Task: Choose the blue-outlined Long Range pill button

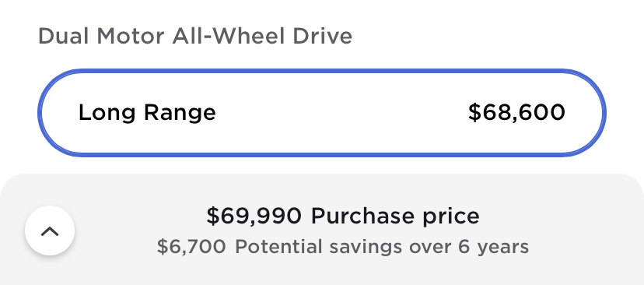Action: click(322, 113)
